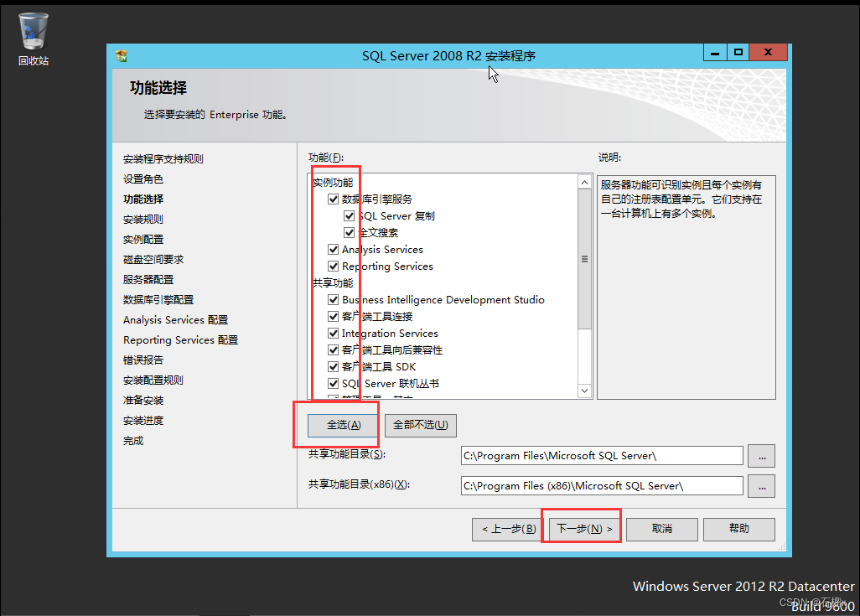
Task: Select 安装进度 step in sidebar
Action: pos(143,421)
